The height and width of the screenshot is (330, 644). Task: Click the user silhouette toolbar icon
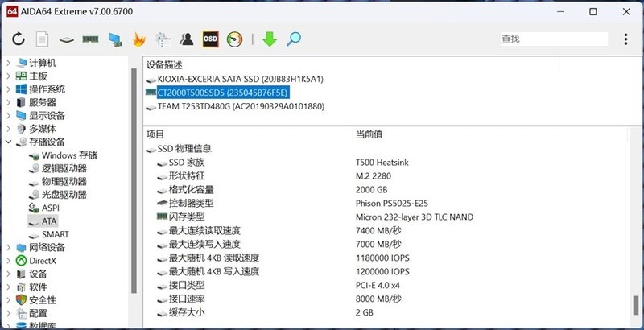pos(187,39)
